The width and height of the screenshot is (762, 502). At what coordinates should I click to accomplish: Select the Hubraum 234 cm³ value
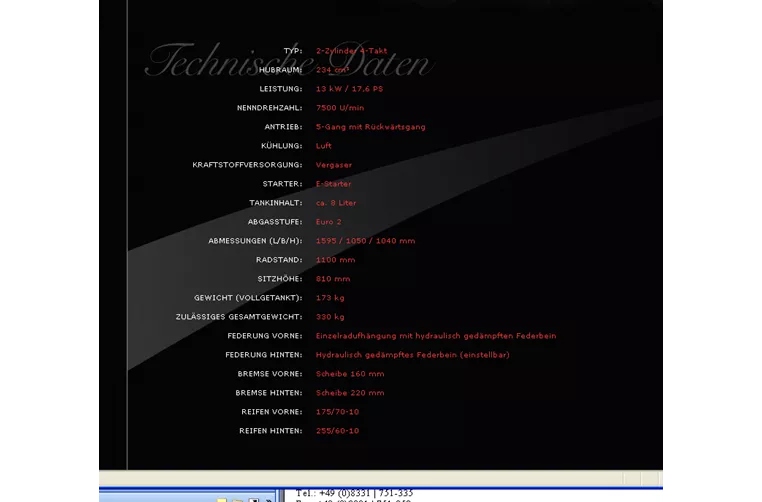332,70
